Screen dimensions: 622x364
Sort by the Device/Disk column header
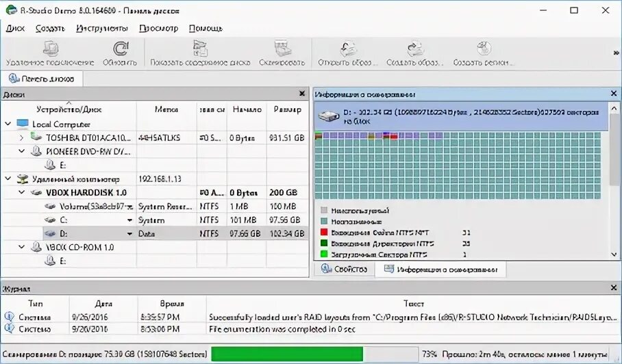[69, 109]
